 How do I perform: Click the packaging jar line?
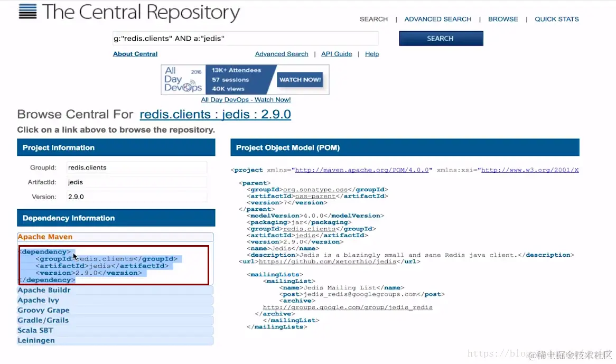(x=299, y=222)
